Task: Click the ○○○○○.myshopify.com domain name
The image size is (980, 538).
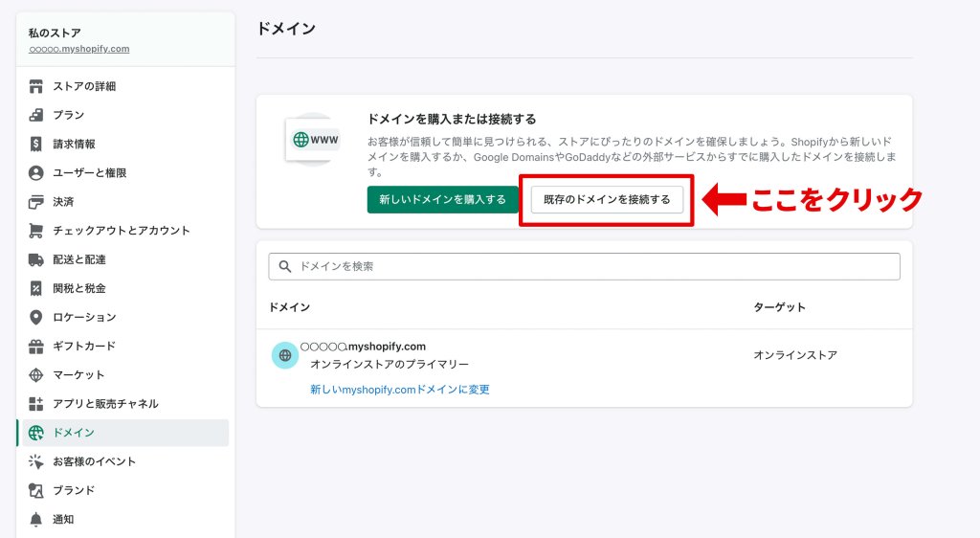Action: point(363,347)
